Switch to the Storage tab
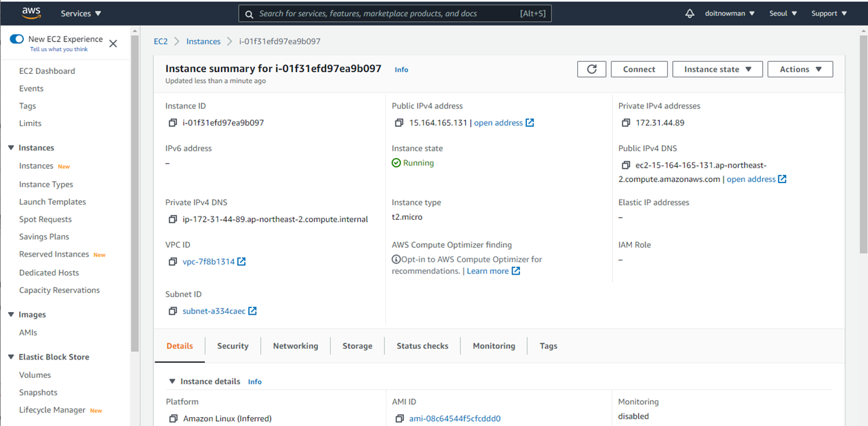Image resolution: width=868 pixels, height=426 pixels. pos(357,346)
